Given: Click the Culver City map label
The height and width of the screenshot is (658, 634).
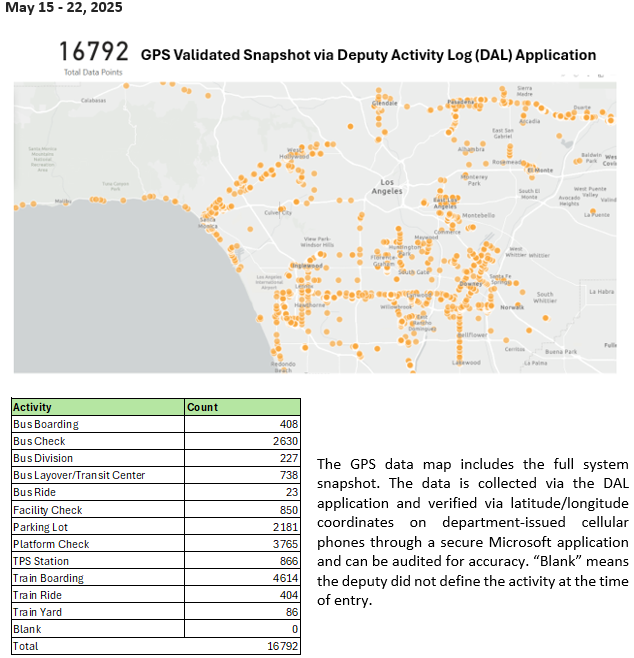Looking at the screenshot, I should click(x=277, y=212).
